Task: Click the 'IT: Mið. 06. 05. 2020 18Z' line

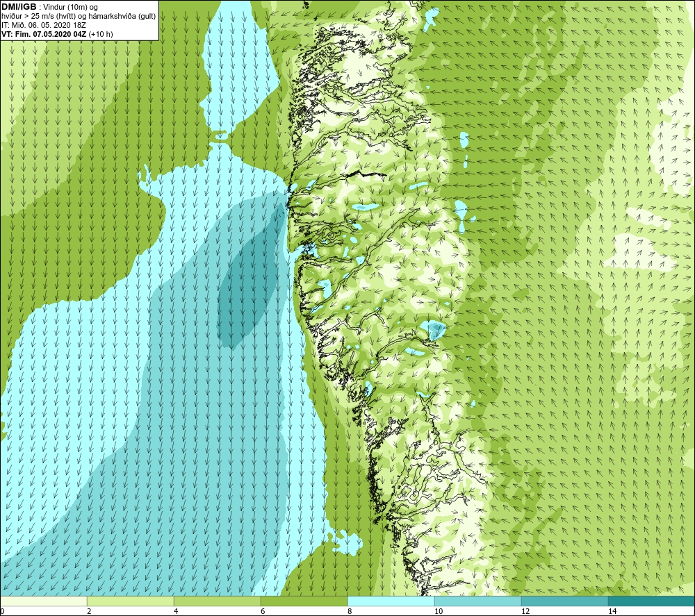Action: (43, 25)
